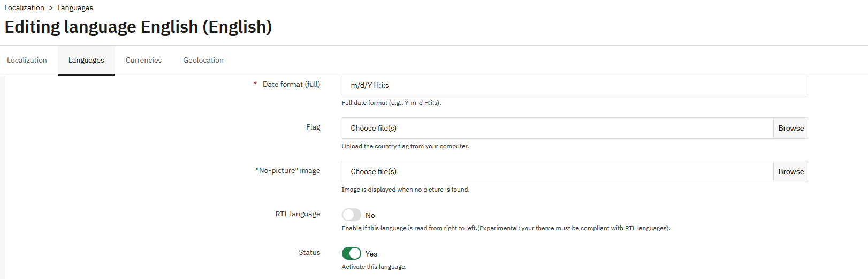Open the Languages breadcrumb link
The height and width of the screenshot is (279, 868).
coord(75,7)
